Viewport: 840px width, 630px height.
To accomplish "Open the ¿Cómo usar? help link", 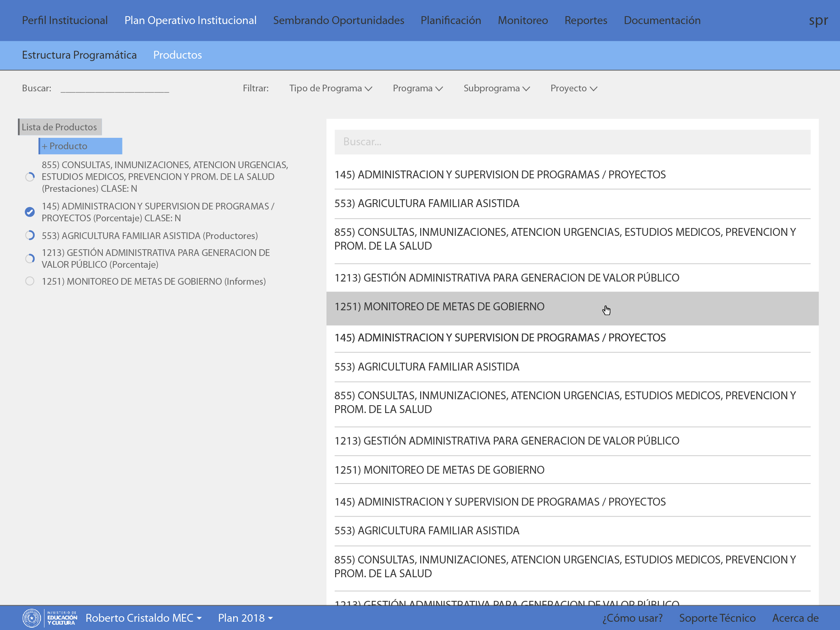I will pos(632,618).
